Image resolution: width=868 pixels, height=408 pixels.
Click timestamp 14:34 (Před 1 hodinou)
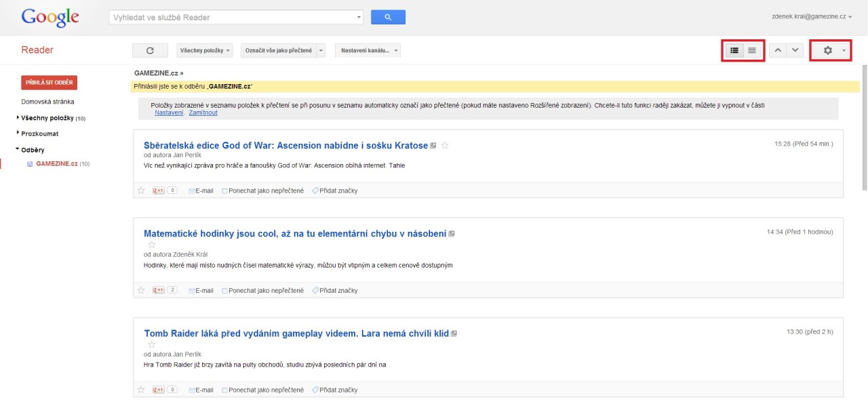coord(800,232)
